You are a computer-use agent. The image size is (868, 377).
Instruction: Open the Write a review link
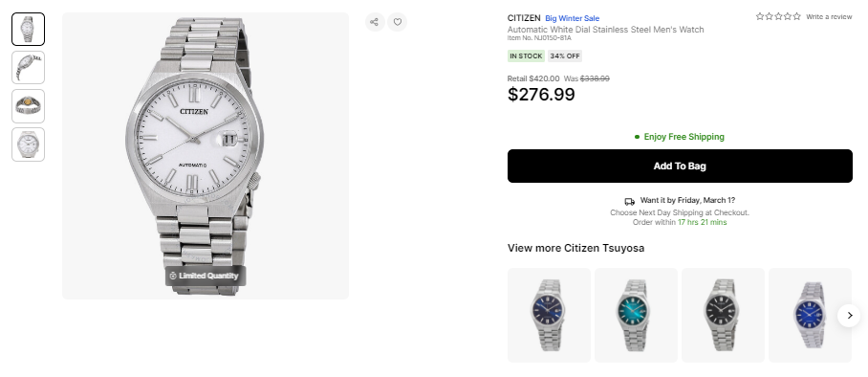pyautogui.click(x=829, y=17)
